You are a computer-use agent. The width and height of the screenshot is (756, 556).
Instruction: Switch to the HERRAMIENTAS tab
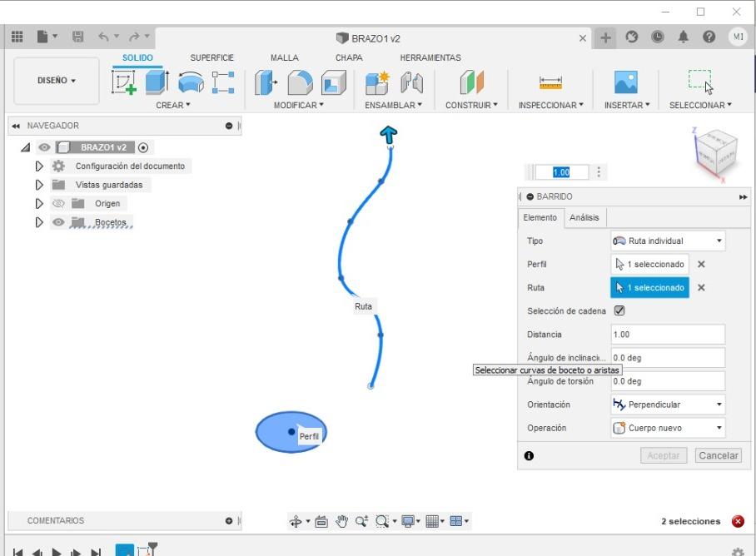click(430, 57)
